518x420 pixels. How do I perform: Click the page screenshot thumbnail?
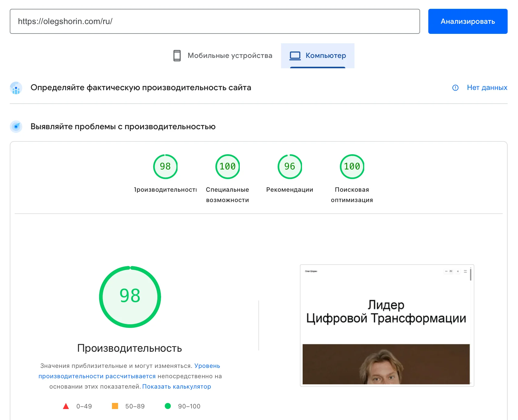387,326
